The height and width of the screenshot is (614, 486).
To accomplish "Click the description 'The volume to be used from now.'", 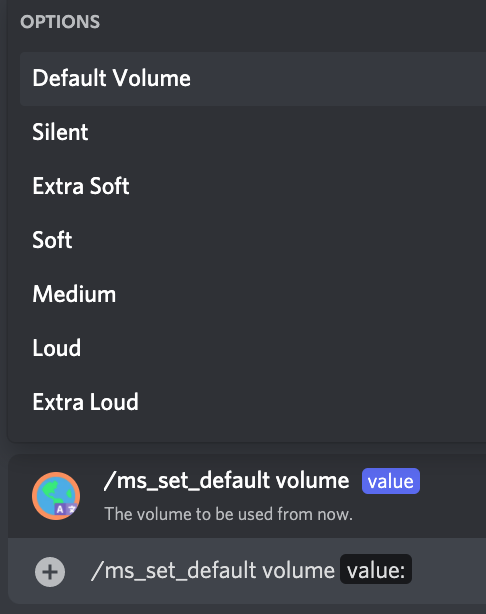I will (228, 514).
